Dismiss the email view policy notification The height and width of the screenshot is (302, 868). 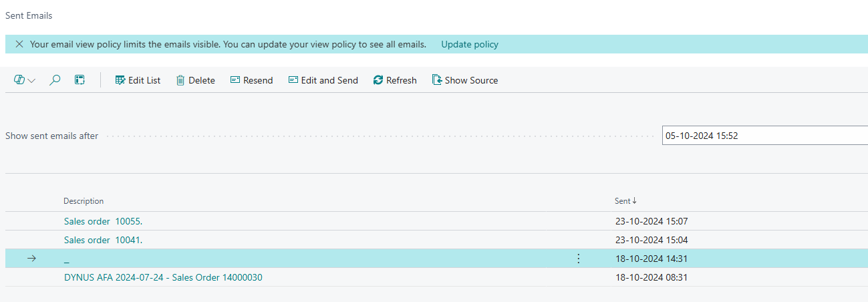point(19,44)
